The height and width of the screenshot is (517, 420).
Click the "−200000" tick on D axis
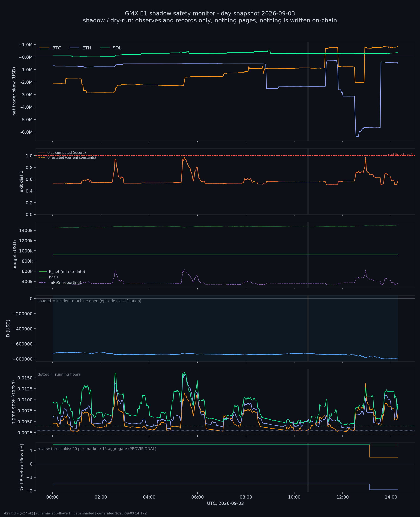23,314
